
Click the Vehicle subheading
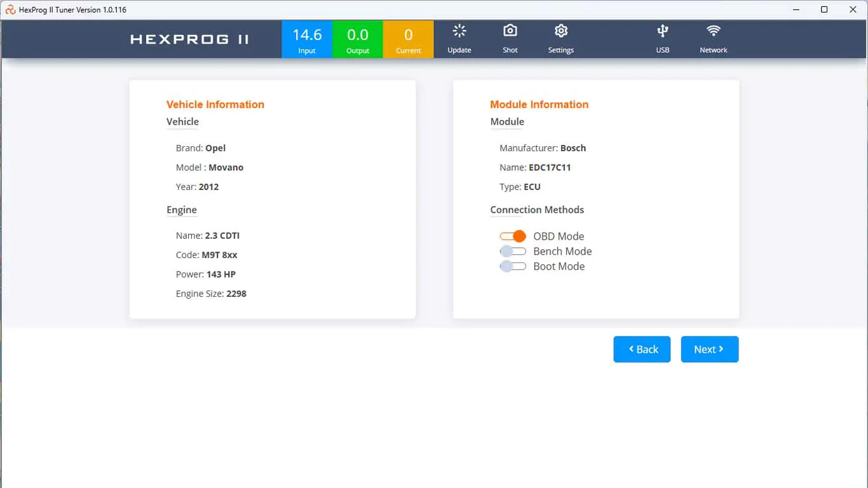tap(182, 122)
